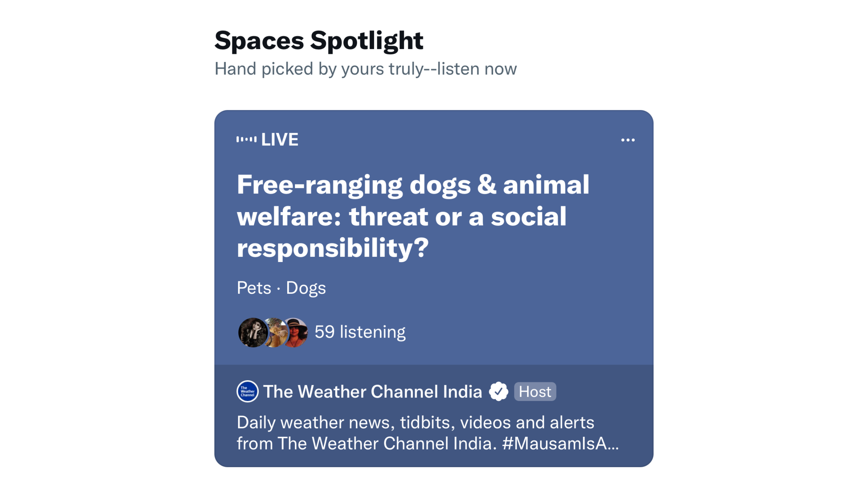The height and width of the screenshot is (488, 868).
Task: Click the Spaces Spotlight heading
Action: pyautogui.click(x=319, y=41)
